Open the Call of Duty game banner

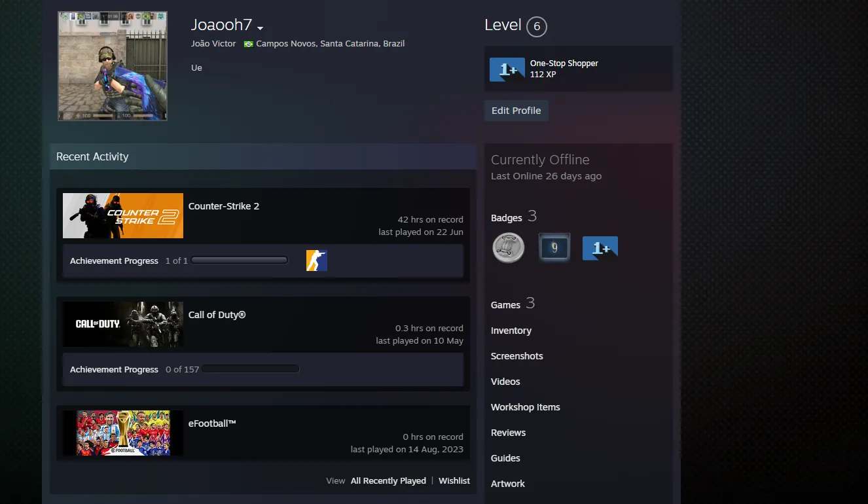click(123, 324)
